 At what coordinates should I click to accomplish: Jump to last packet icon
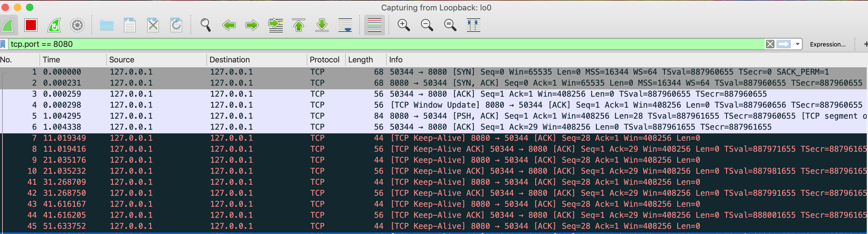coord(322,25)
